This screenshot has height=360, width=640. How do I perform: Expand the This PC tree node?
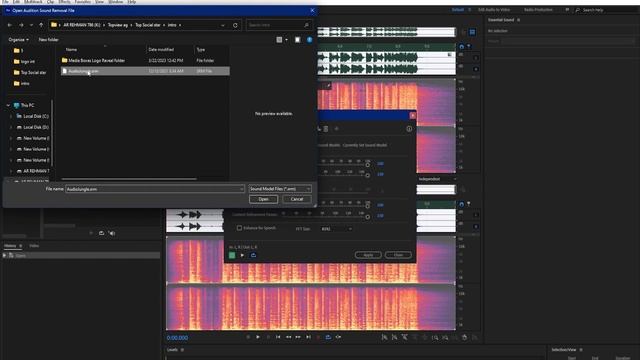[8, 105]
